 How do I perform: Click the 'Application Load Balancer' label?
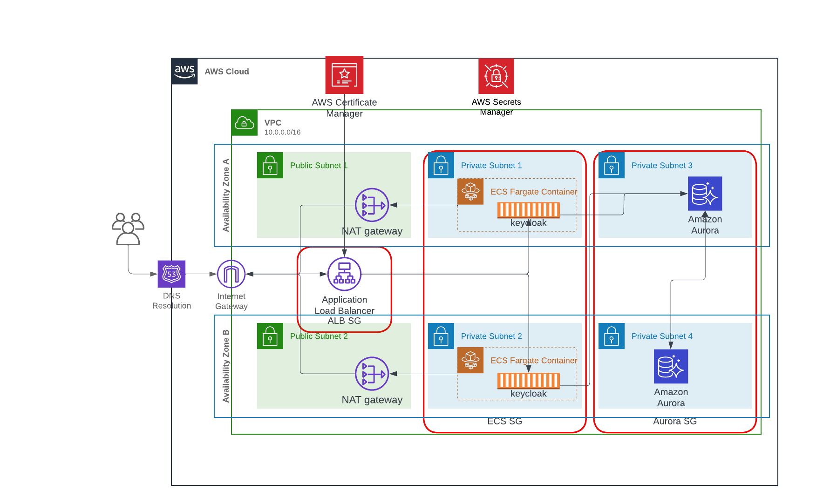pyautogui.click(x=344, y=305)
